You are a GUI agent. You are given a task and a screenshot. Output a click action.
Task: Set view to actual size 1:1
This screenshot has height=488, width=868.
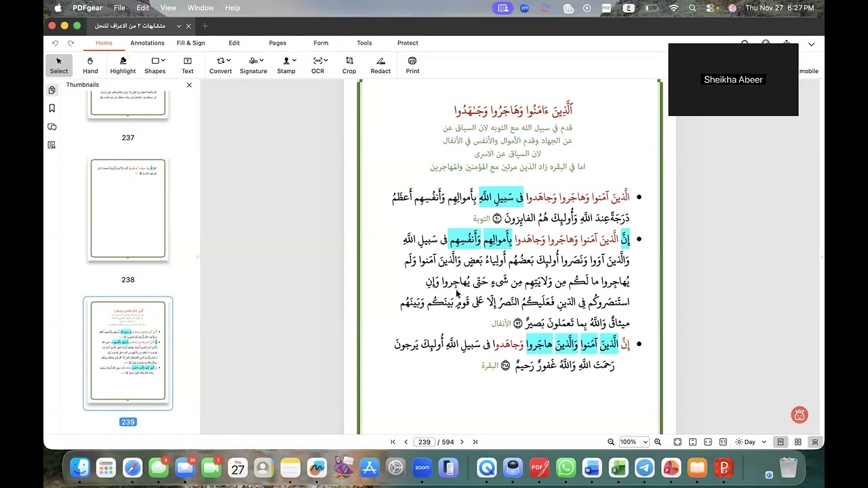724,442
